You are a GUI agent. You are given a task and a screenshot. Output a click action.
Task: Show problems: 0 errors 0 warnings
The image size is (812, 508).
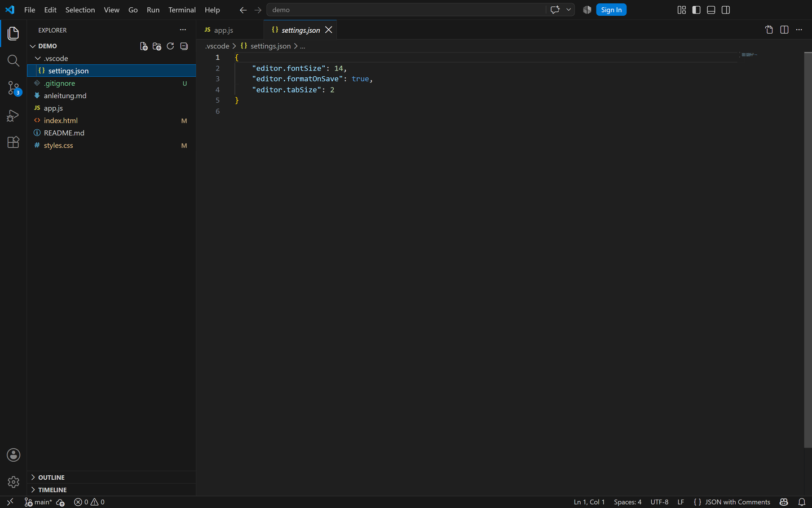point(89,502)
